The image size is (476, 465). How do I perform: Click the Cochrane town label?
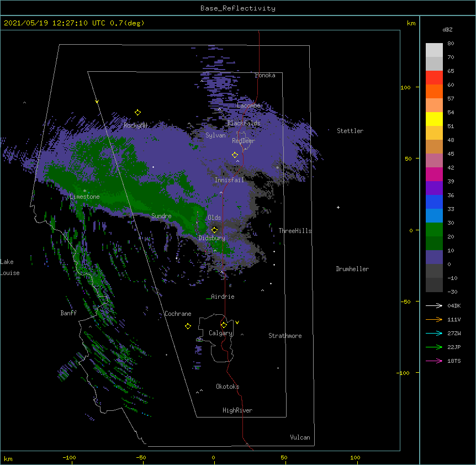pos(178,314)
